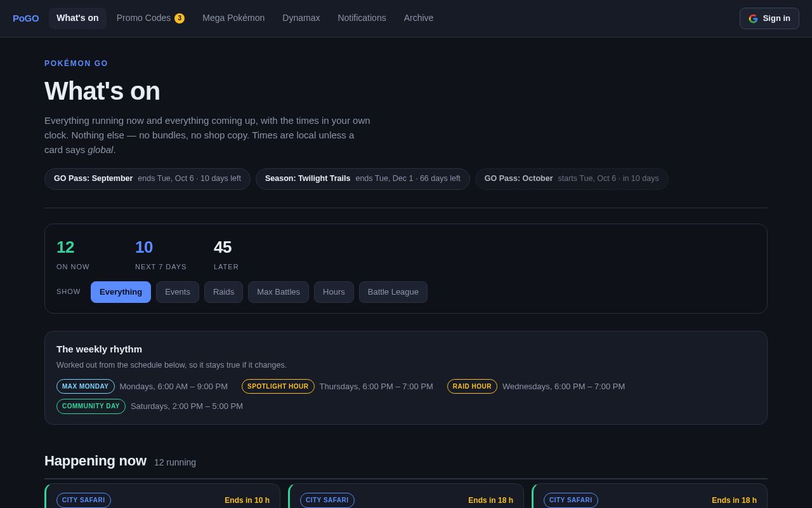The width and height of the screenshot is (812, 508).
Task: Click the Ends in 10 h label
Action: [247, 500]
